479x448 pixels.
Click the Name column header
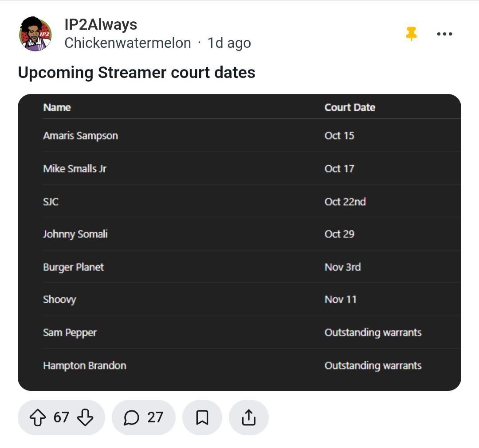(57, 107)
